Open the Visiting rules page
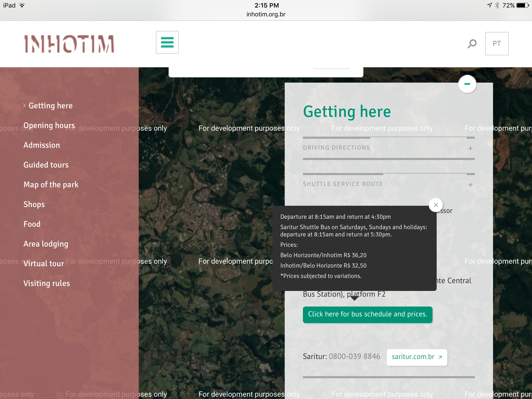 tap(46, 283)
